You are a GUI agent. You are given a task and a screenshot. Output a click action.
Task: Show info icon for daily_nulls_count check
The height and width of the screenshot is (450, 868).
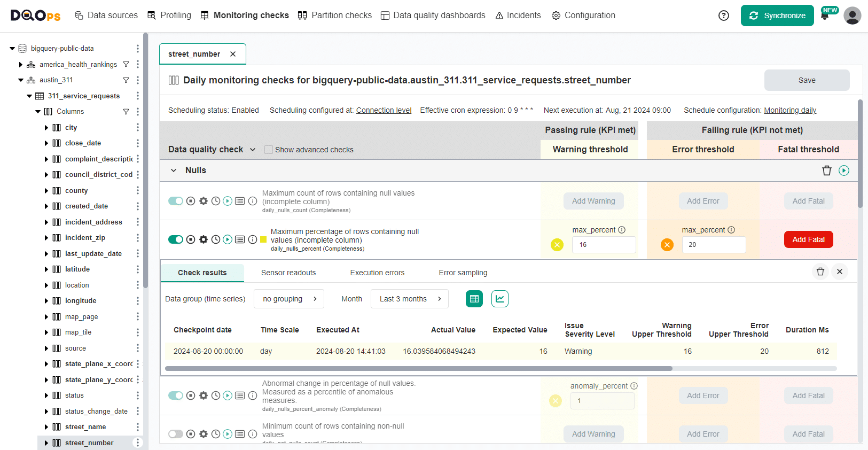(253, 201)
